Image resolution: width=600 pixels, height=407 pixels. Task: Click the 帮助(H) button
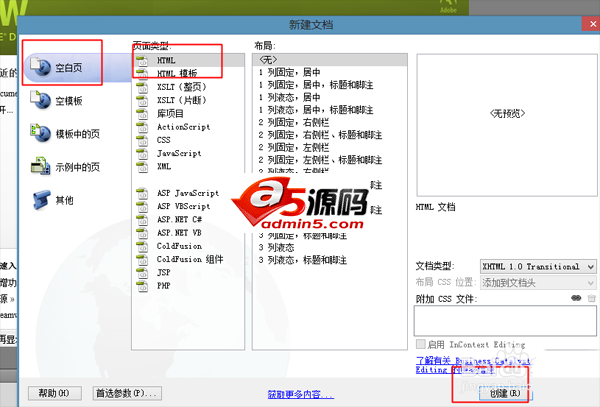[54, 393]
